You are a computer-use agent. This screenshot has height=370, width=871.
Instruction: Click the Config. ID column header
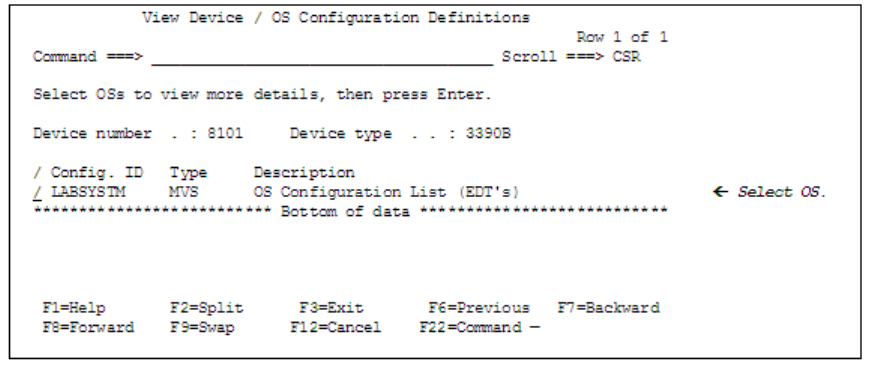coord(97,173)
